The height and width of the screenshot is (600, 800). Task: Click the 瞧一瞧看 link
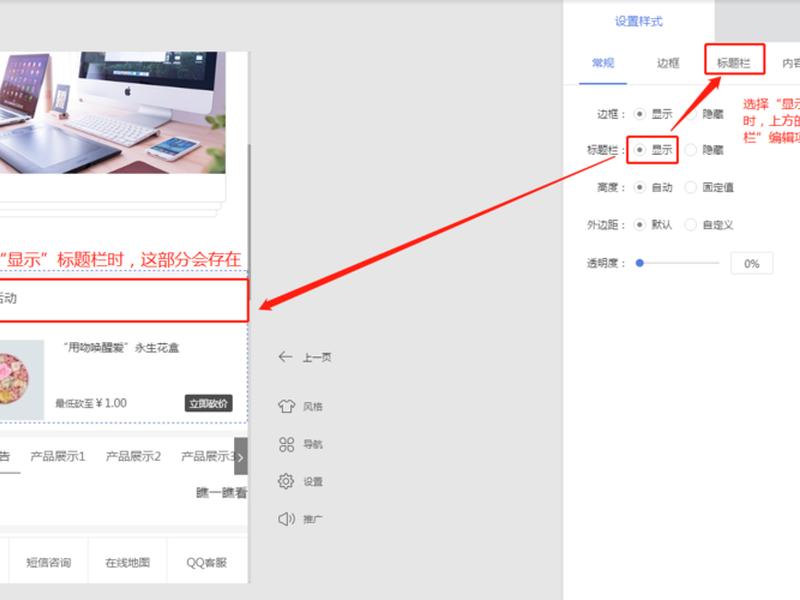click(x=222, y=492)
